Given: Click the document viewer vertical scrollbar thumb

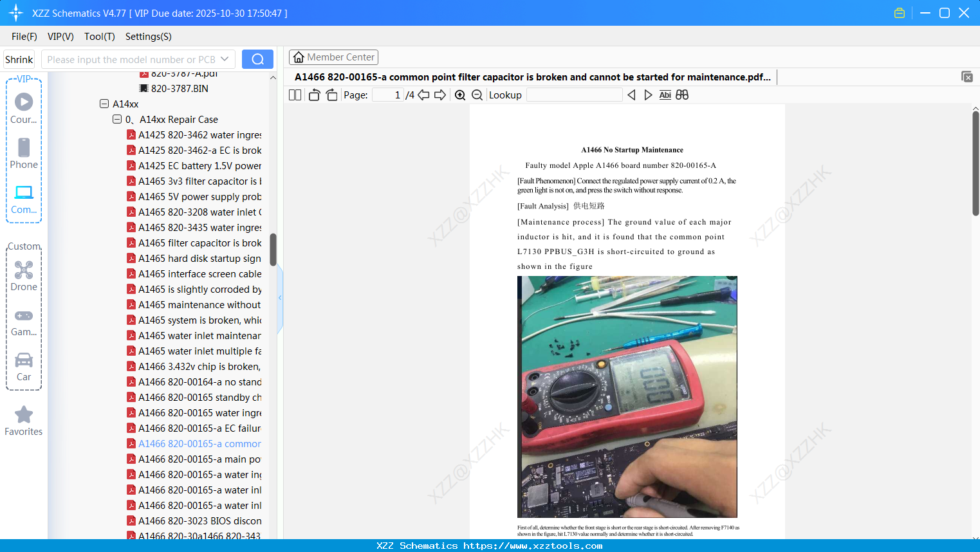Looking at the screenshot, I should 975,163.
